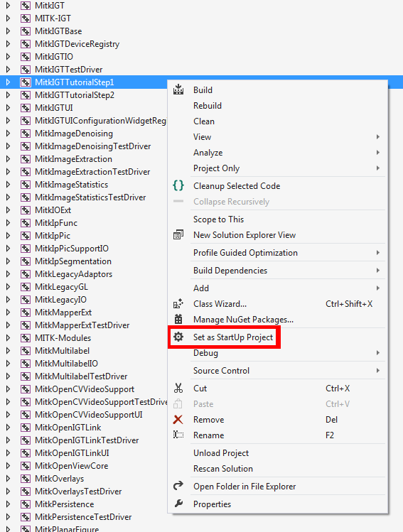Expand the MitkOpenCVVideoSupportUI node

point(8,415)
